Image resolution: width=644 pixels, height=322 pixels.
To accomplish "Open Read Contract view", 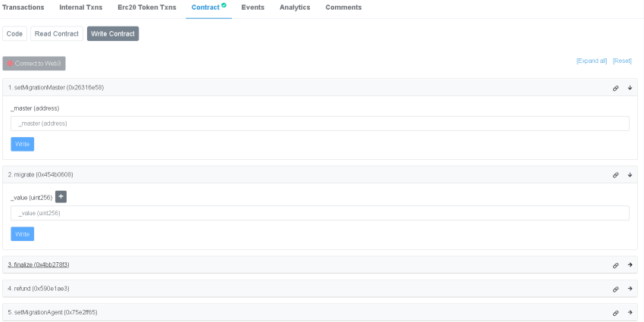I will coord(57,33).
